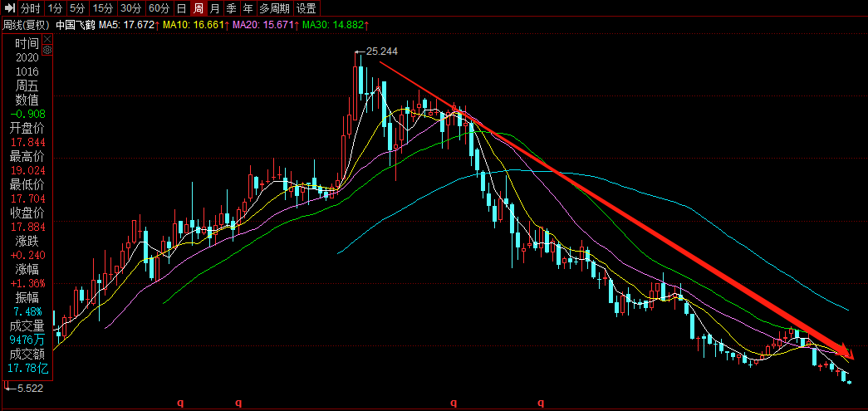Select the weekly 周 tab

[199, 8]
